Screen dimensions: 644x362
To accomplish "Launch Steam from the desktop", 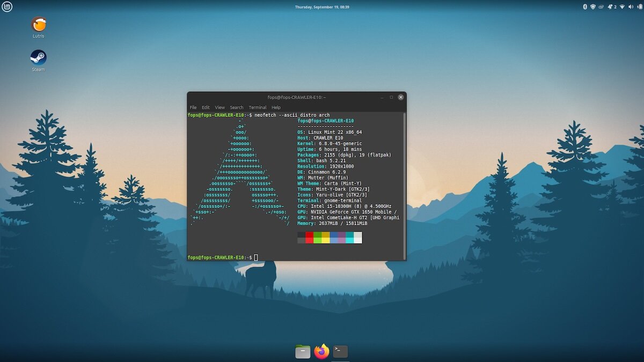I will click(x=38, y=58).
